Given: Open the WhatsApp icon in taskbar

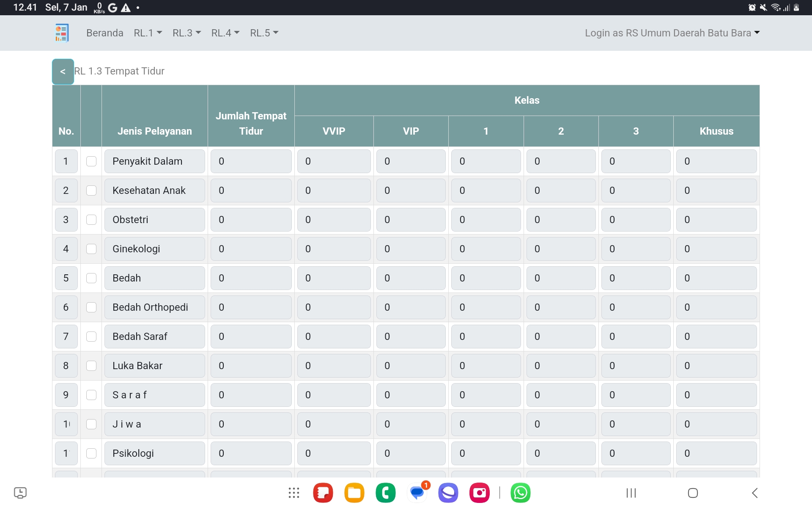Looking at the screenshot, I should pos(521,493).
